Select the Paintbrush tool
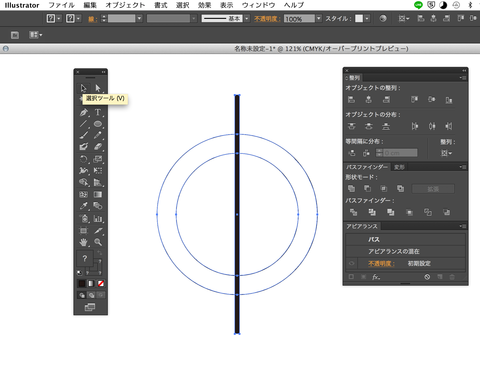Screen dimensions: 480x385 83,135
